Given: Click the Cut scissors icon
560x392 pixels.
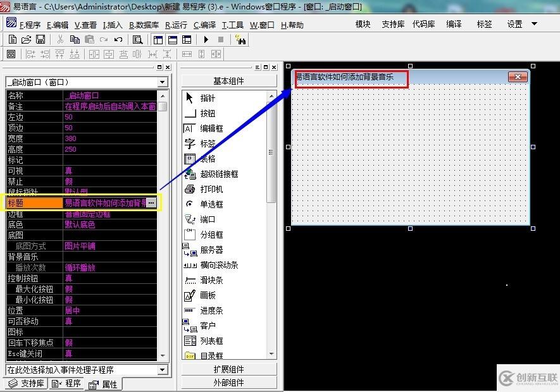Looking at the screenshot, I should (60, 39).
